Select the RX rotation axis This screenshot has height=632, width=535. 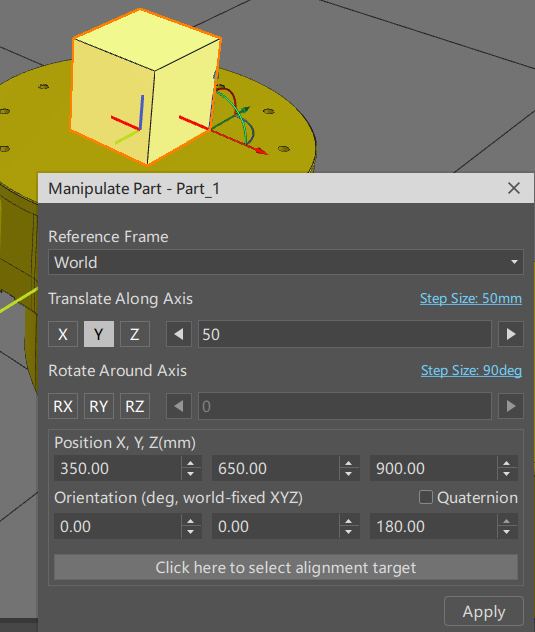[x=63, y=406]
